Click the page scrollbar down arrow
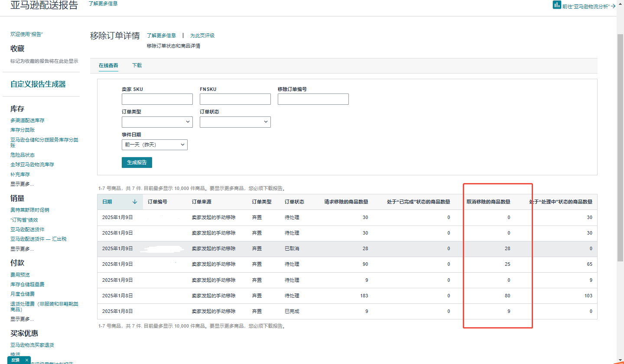The width and height of the screenshot is (624, 364). (x=620, y=360)
